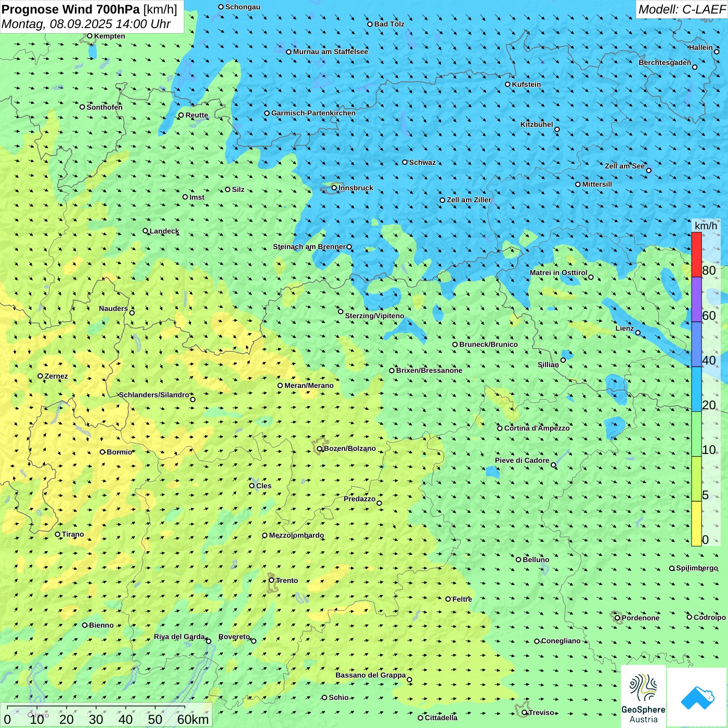Click the 'Modell: C-LAEF' label
This screenshot has height=728, width=728.
click(682, 9)
